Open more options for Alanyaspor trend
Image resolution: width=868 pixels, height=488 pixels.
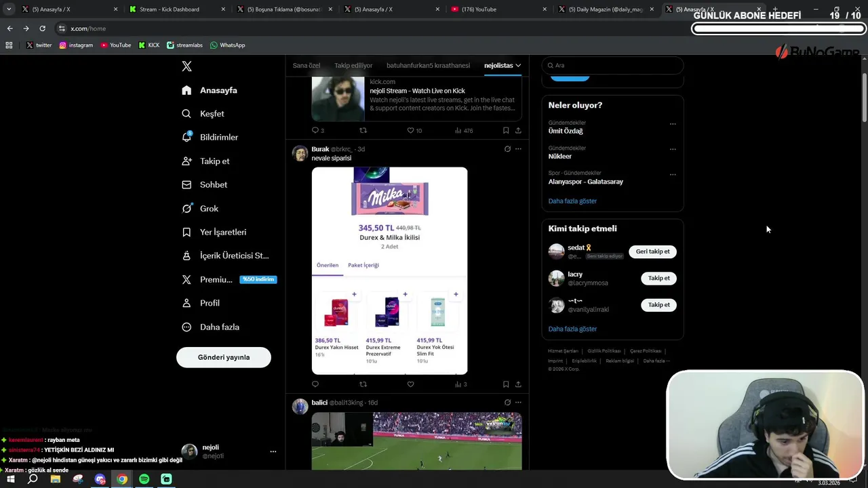673,174
